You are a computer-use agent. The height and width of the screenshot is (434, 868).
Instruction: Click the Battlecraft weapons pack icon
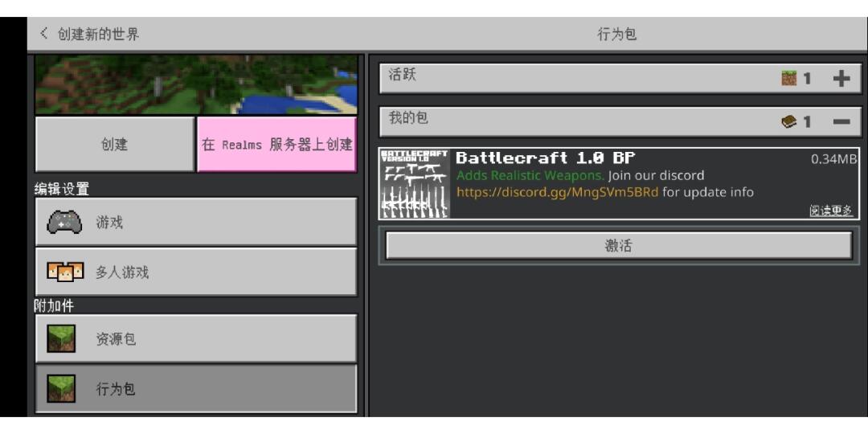[414, 183]
